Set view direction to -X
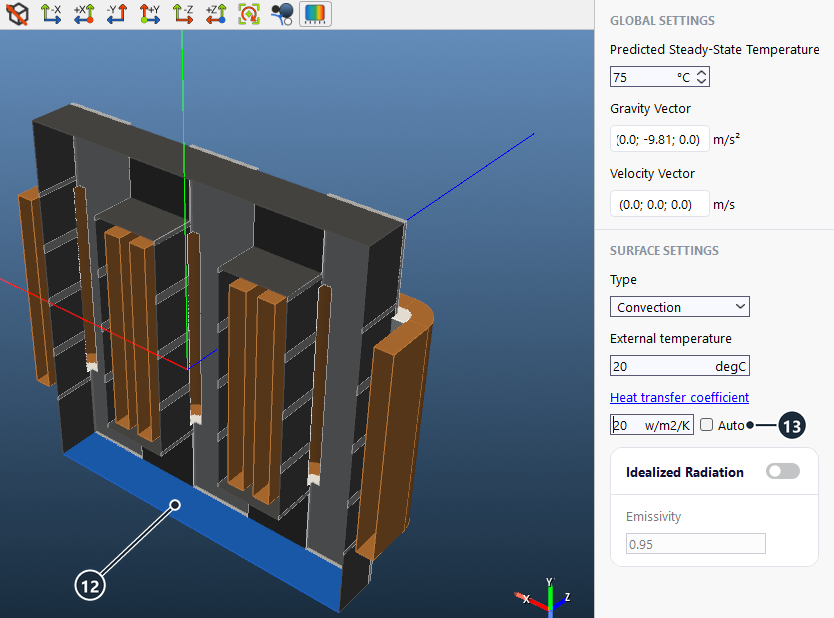 coord(51,14)
